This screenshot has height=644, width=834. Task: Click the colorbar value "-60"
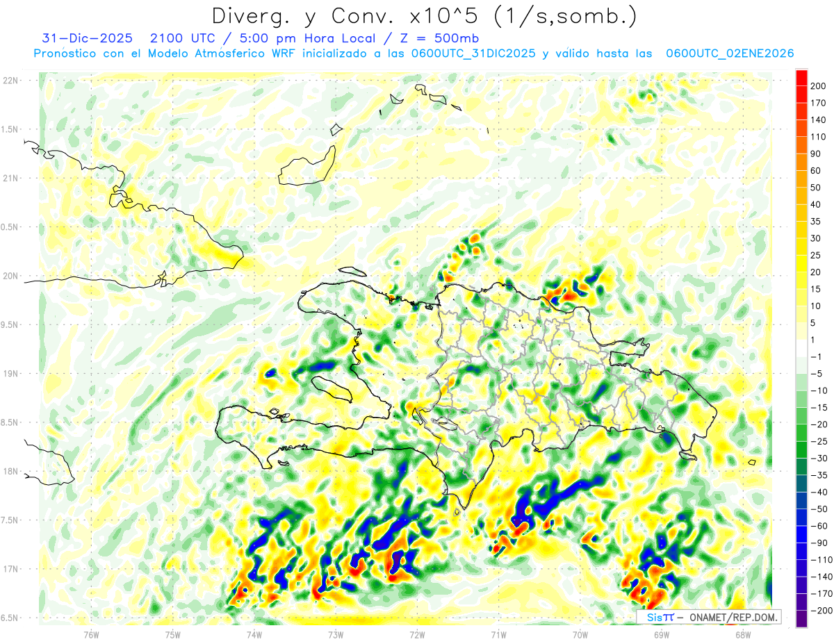(818, 526)
